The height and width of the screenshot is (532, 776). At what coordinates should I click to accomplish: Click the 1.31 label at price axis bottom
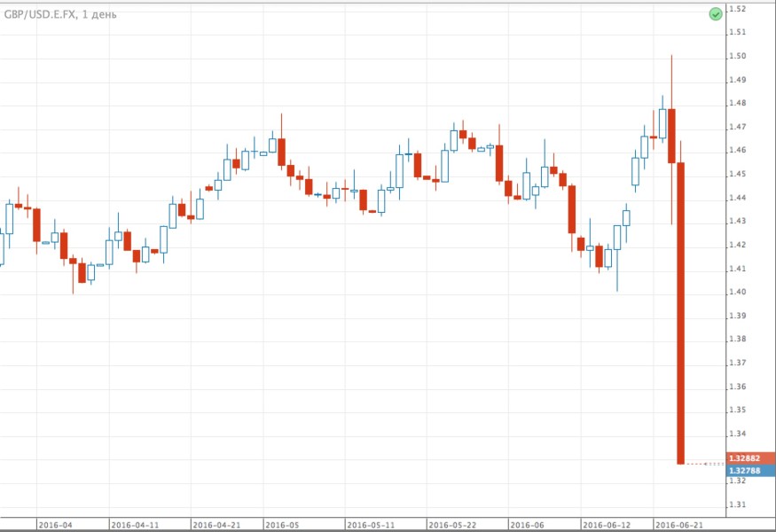736,505
